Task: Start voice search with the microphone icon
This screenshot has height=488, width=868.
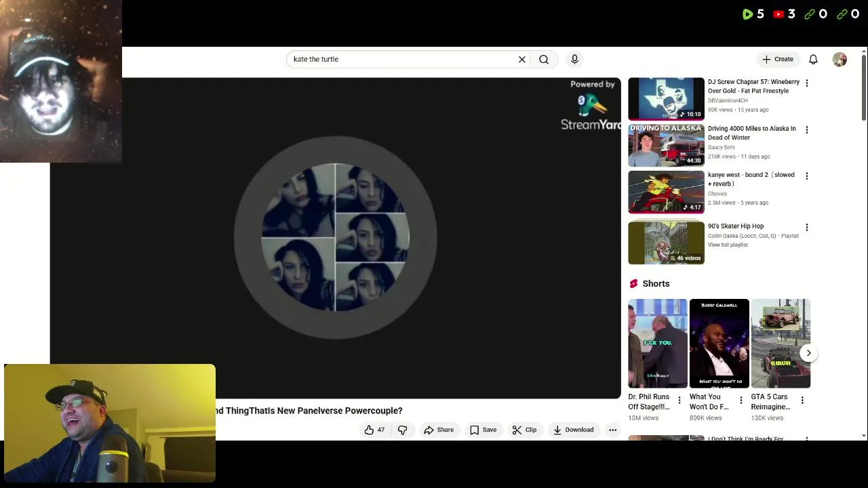Action: point(574,60)
